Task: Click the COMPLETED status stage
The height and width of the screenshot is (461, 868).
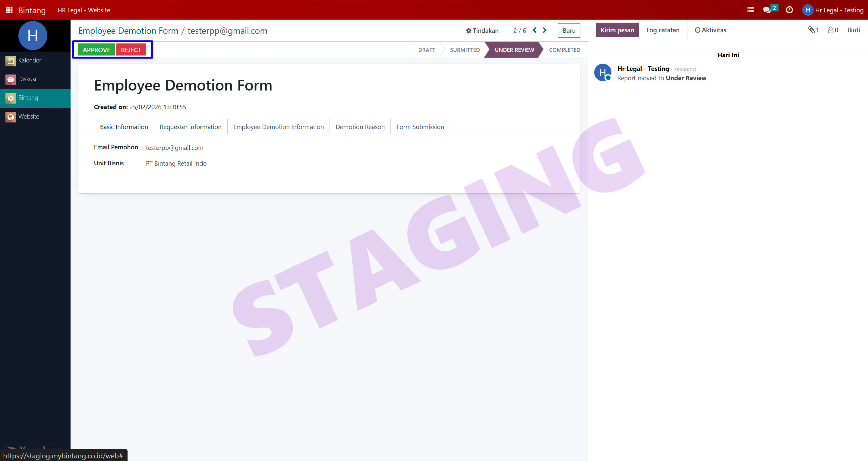Action: (x=564, y=50)
